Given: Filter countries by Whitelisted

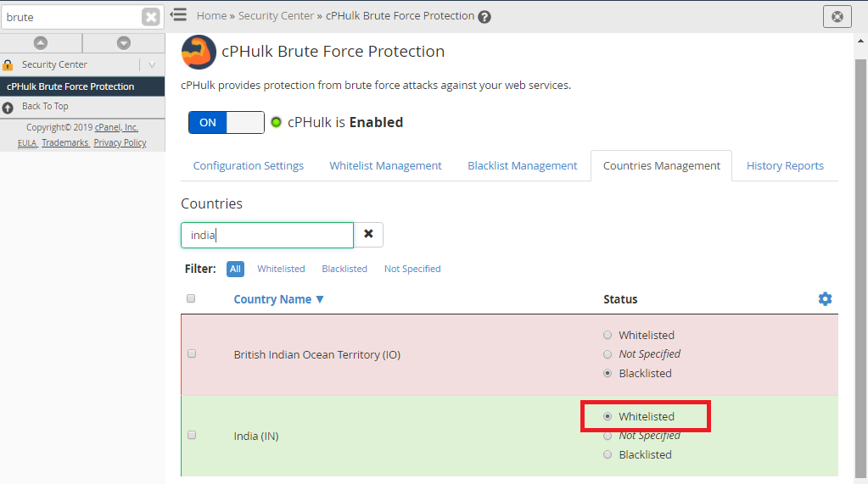Looking at the screenshot, I should coord(281,269).
